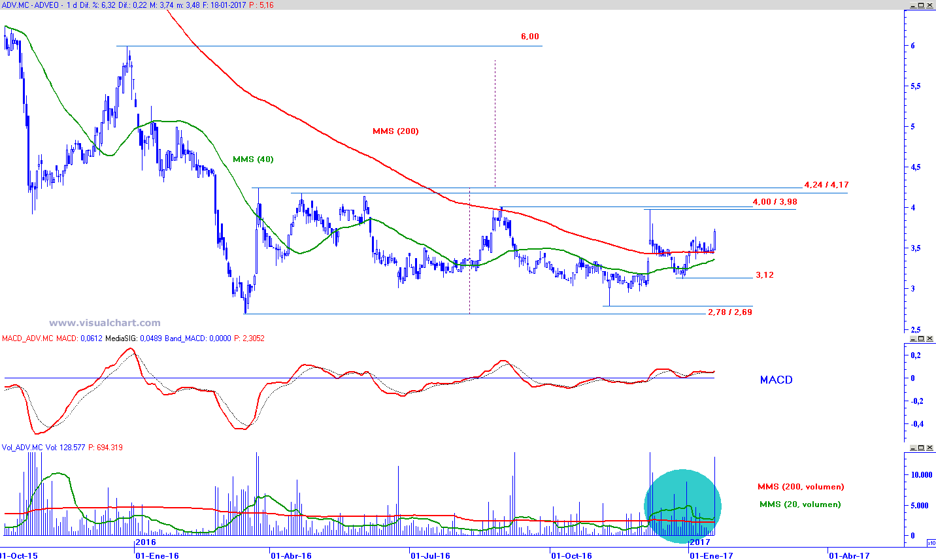Click the x10 volume scale multiplier box
Image resolution: width=936 pixels, height=560 pixels.
(x=931, y=542)
